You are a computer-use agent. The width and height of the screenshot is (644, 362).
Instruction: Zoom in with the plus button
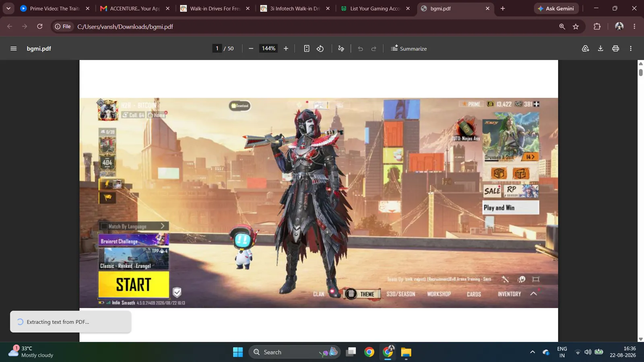click(286, 48)
